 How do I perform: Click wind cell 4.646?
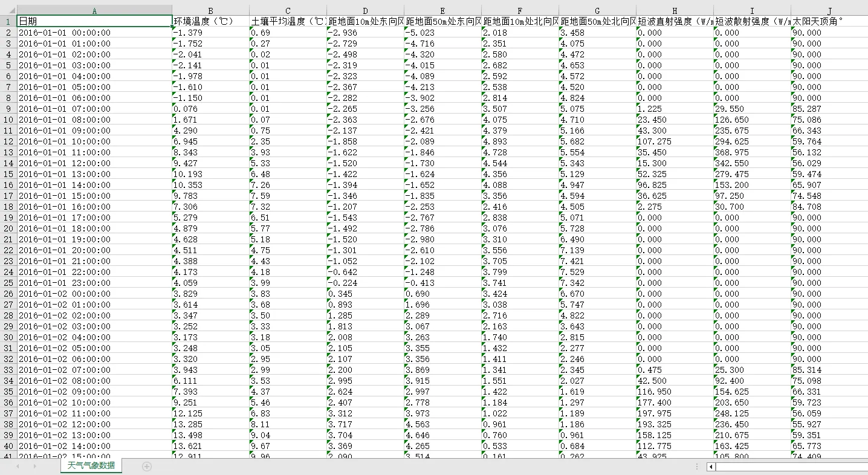(x=442, y=435)
